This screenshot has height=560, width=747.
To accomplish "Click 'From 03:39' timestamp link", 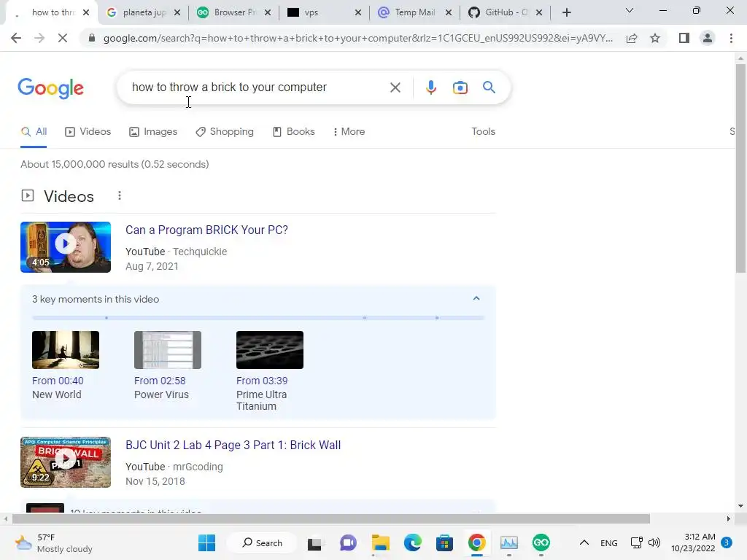I will [262, 381].
